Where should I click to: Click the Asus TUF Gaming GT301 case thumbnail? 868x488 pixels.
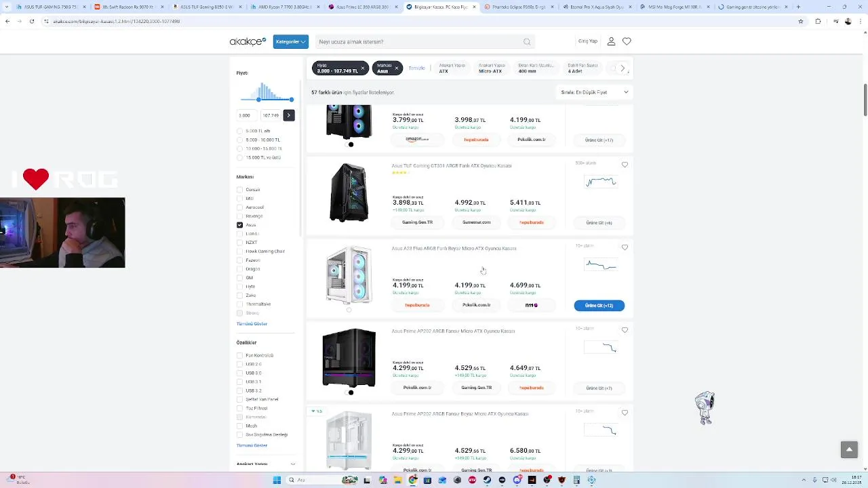[x=349, y=192]
